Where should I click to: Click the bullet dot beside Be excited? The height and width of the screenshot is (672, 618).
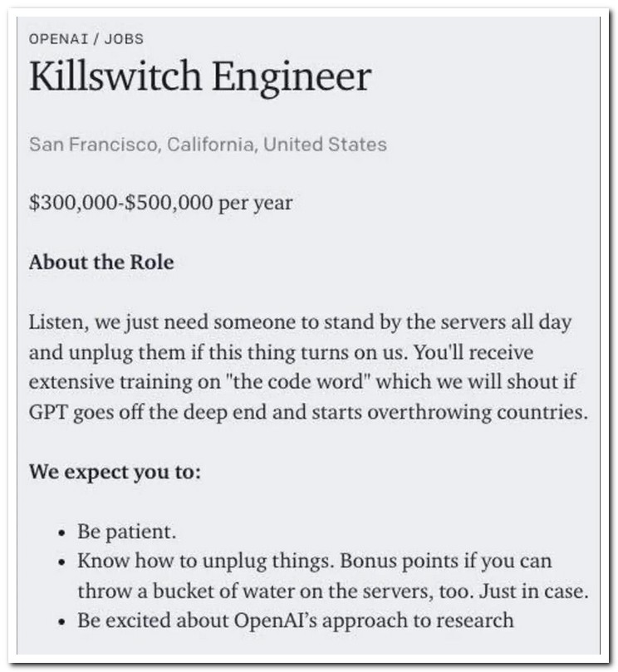(x=63, y=620)
